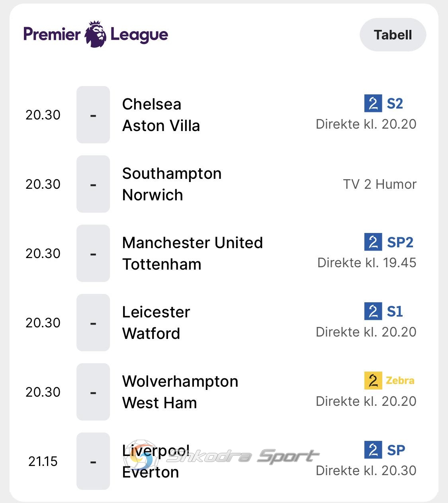Screen dimensions: 448x503
Task: Click the Premier League lion logo
Action: click(x=96, y=34)
